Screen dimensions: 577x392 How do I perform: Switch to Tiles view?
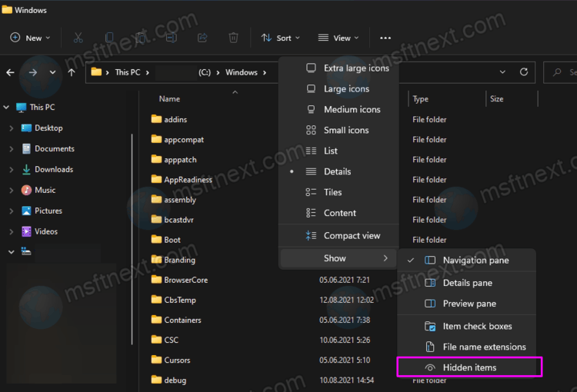pyautogui.click(x=339, y=192)
